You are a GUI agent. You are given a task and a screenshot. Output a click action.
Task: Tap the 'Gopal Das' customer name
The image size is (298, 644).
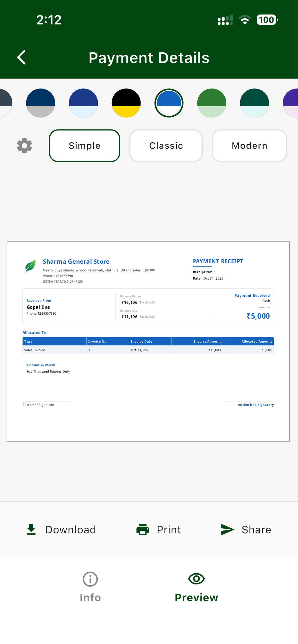38,307
